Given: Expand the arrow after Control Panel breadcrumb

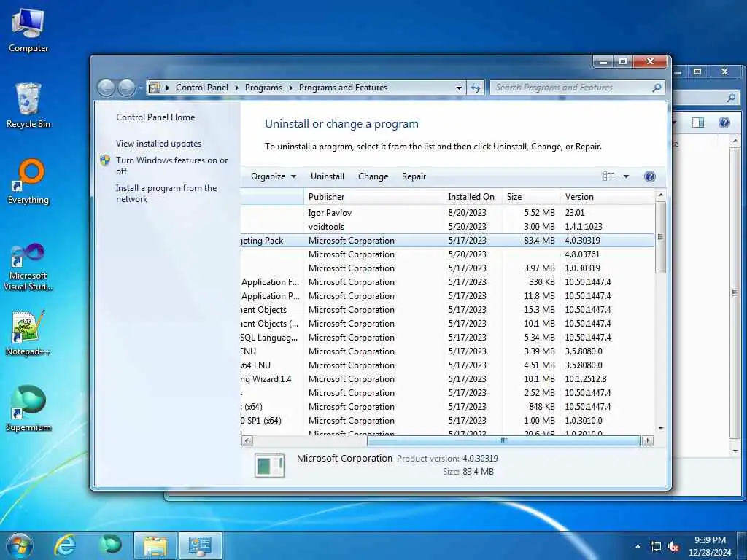Looking at the screenshot, I should tap(237, 87).
